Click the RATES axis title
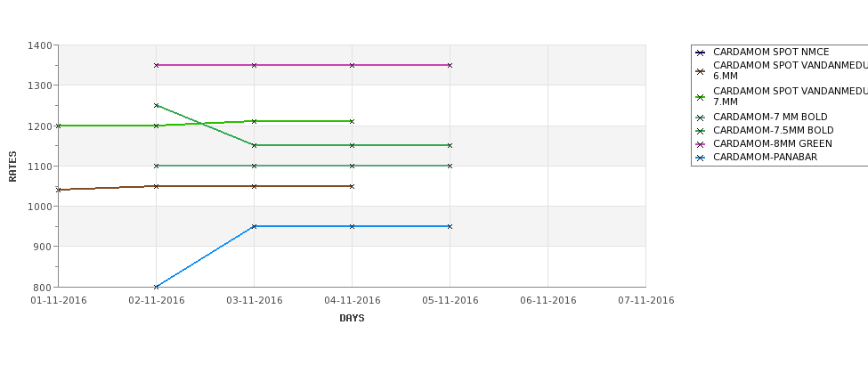The image size is (868, 382). coord(12,167)
